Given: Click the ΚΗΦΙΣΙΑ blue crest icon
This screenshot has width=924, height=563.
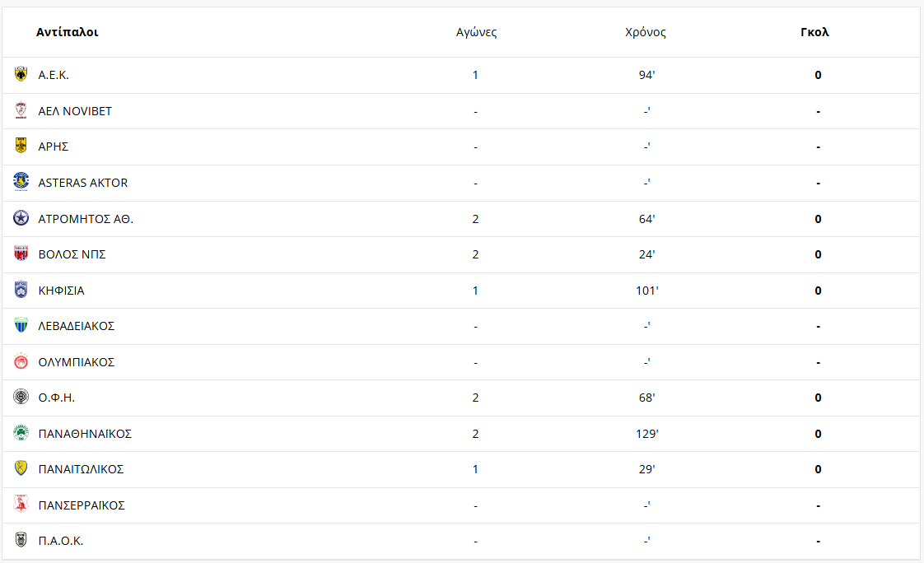Looking at the screenshot, I should click(x=21, y=290).
